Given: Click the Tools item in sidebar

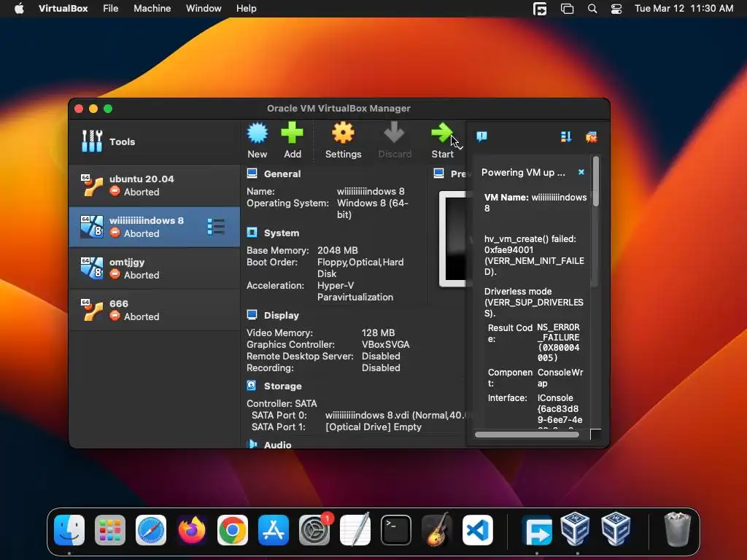Looking at the screenshot, I should [155, 141].
